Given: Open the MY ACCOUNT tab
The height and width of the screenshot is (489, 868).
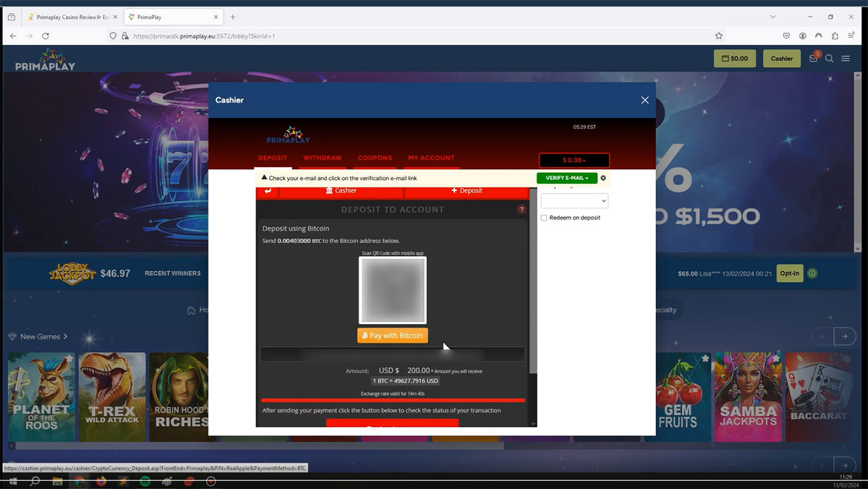Looking at the screenshot, I should (x=431, y=158).
